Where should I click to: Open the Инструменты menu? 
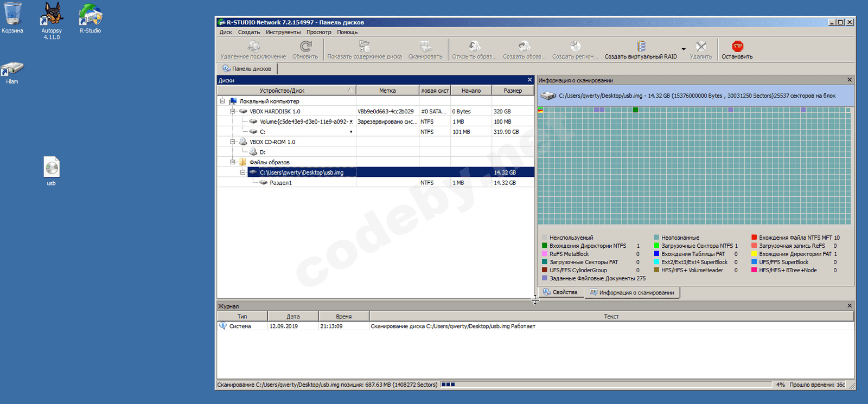click(x=283, y=33)
